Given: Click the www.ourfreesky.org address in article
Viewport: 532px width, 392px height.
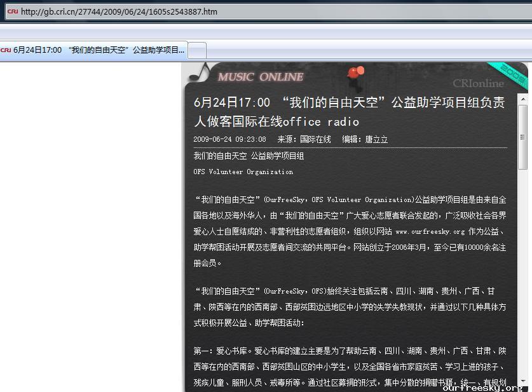Looking at the screenshot, I should tap(430, 232).
